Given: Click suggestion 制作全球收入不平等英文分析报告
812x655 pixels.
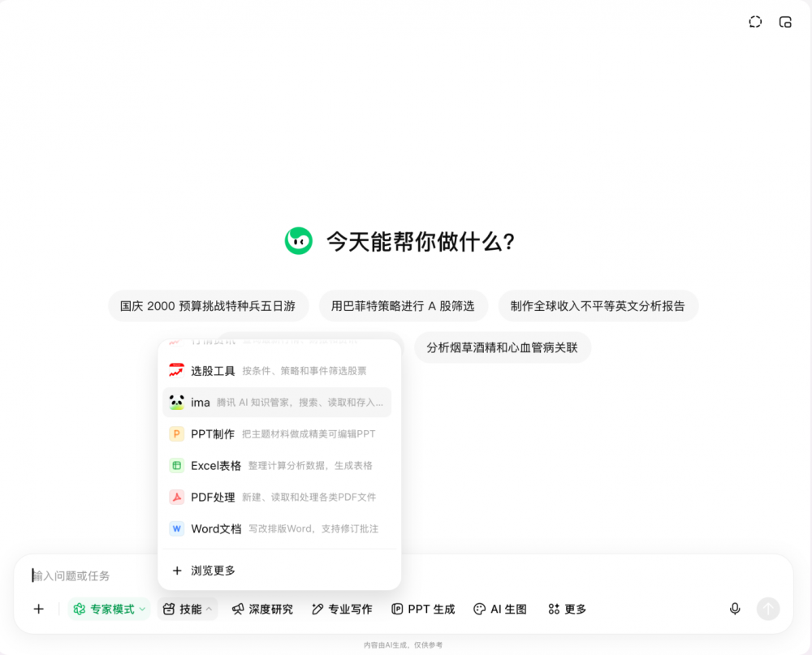Looking at the screenshot, I should 598,306.
